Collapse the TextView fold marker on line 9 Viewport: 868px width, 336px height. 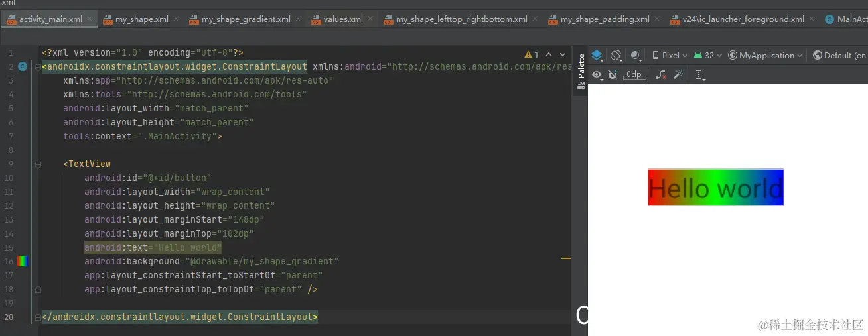tap(38, 164)
